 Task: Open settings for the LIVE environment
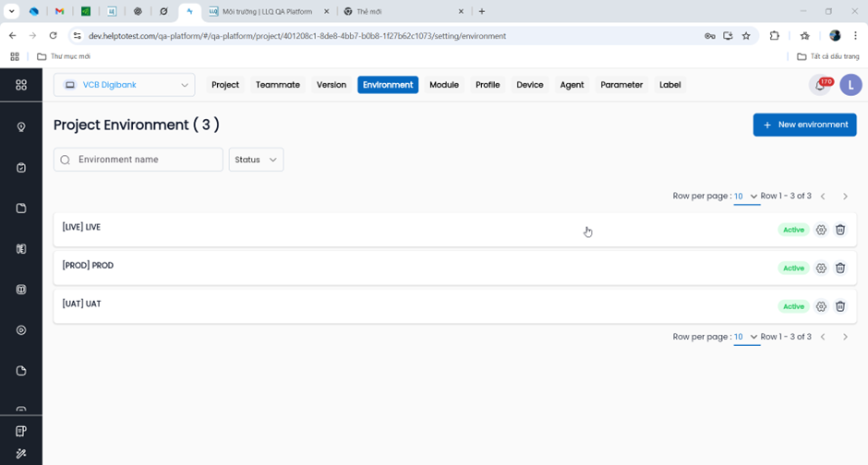point(821,230)
